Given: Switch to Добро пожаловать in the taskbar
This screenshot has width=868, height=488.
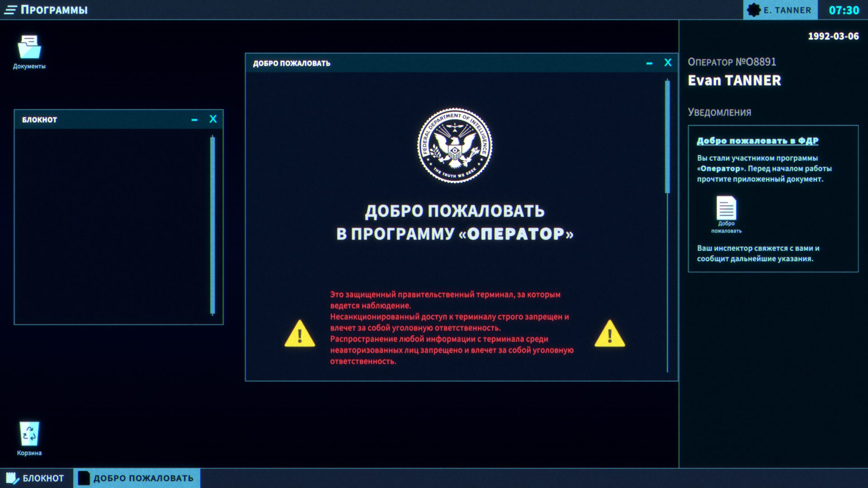Looking at the screenshot, I should [x=137, y=478].
